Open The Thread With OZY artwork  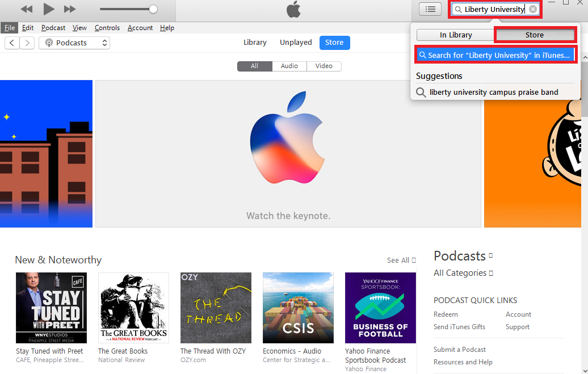click(x=216, y=308)
